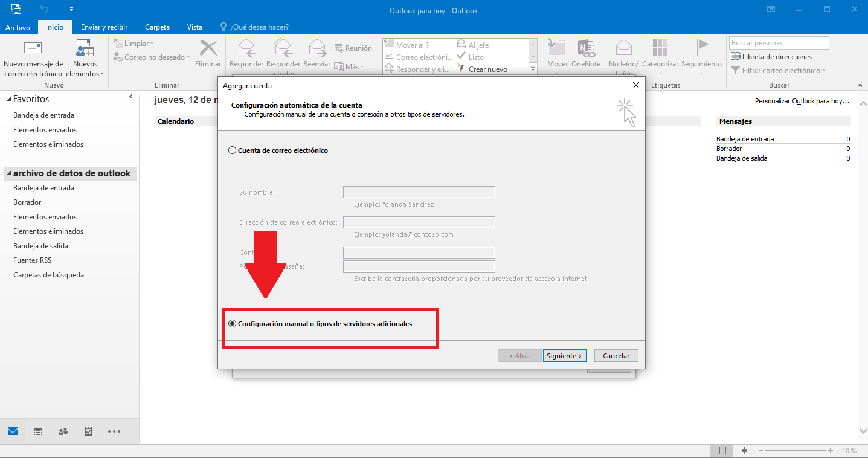Collapse the Favoritos section

(8, 99)
